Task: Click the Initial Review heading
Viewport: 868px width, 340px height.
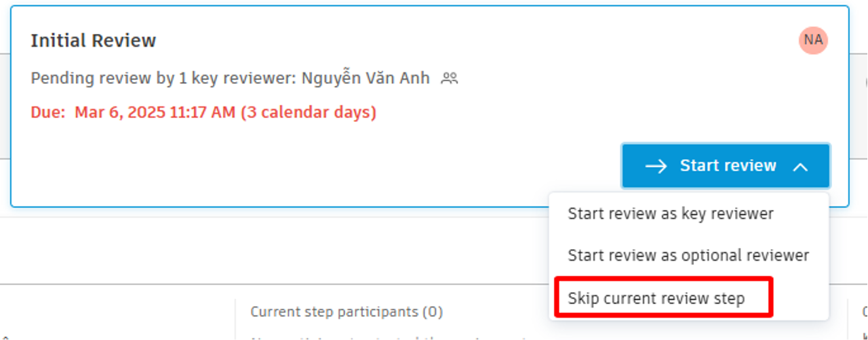Action: 94,41
